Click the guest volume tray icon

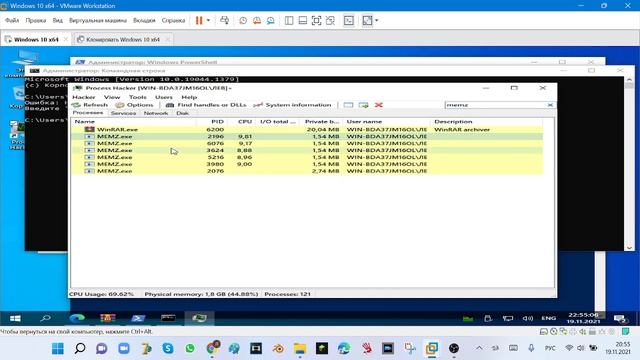pyautogui.click(x=528, y=318)
